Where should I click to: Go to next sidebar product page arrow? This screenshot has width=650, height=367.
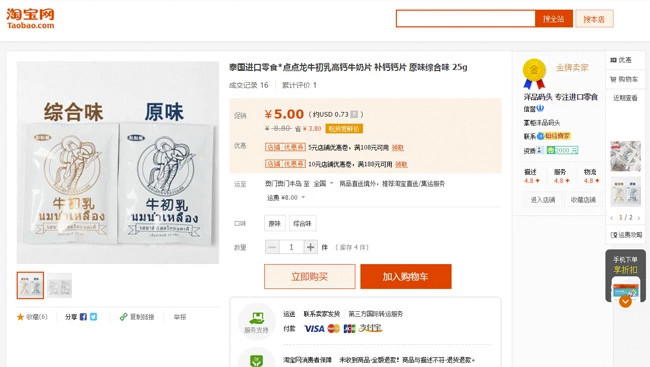point(638,218)
